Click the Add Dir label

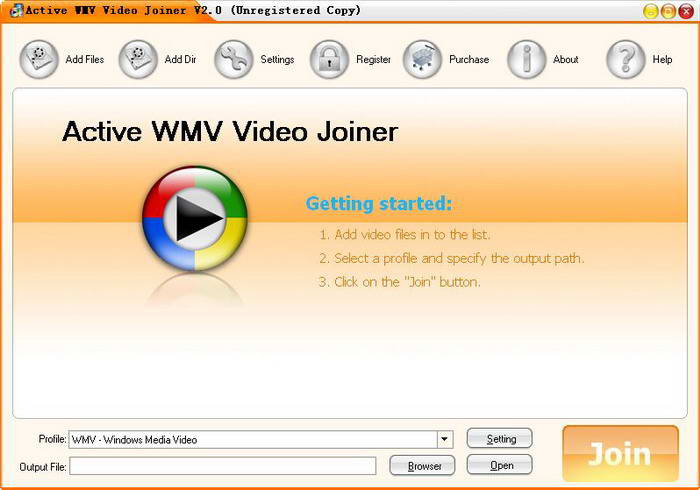(x=180, y=59)
